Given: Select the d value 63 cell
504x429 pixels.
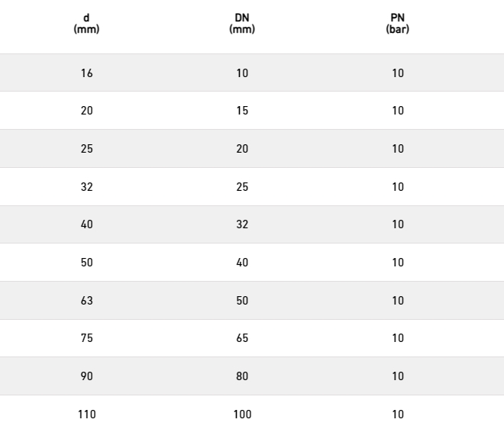Looking at the screenshot, I should tap(87, 301).
